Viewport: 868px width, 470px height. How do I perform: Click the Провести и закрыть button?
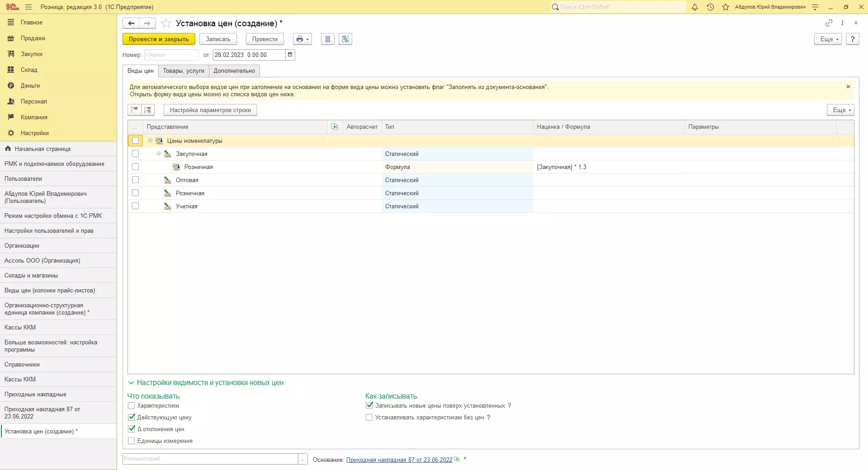(159, 39)
